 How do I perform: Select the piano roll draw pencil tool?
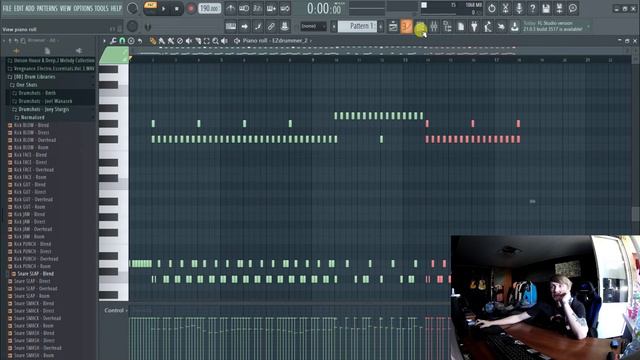(153, 41)
